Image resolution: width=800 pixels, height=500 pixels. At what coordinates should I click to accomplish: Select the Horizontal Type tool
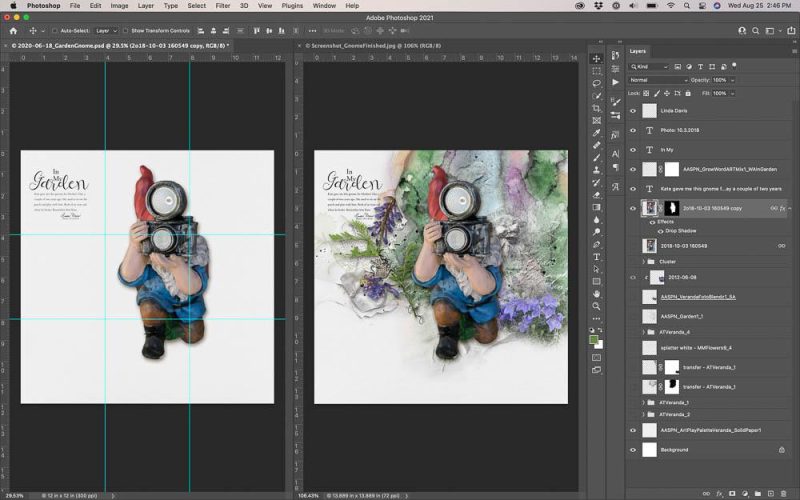coord(596,257)
